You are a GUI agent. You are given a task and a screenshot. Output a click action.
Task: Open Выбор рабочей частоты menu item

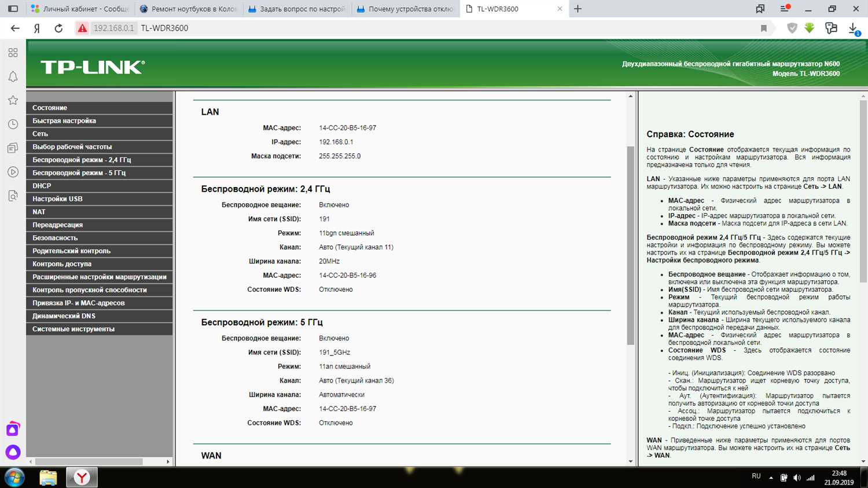[100, 147]
